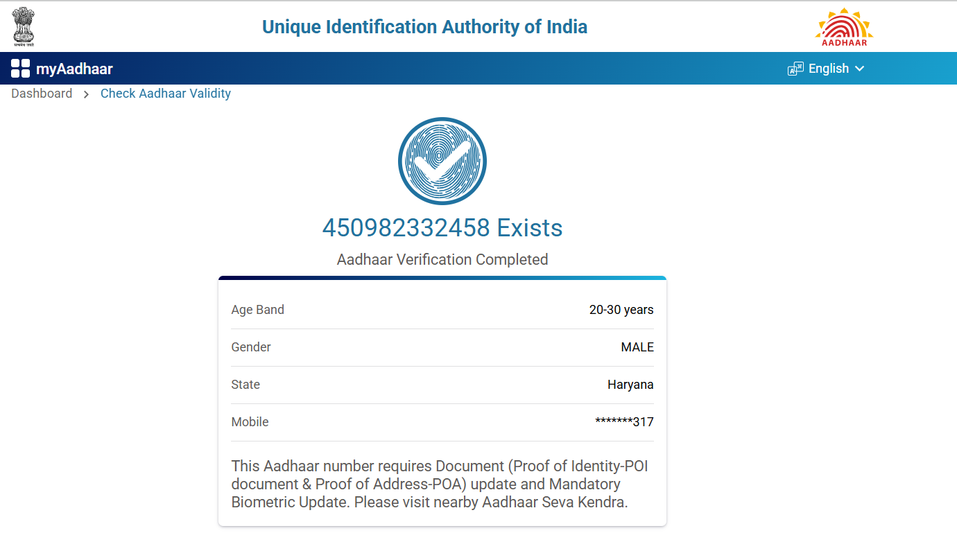Click the chevron arrow beside English
957x560 pixels.
(x=860, y=69)
